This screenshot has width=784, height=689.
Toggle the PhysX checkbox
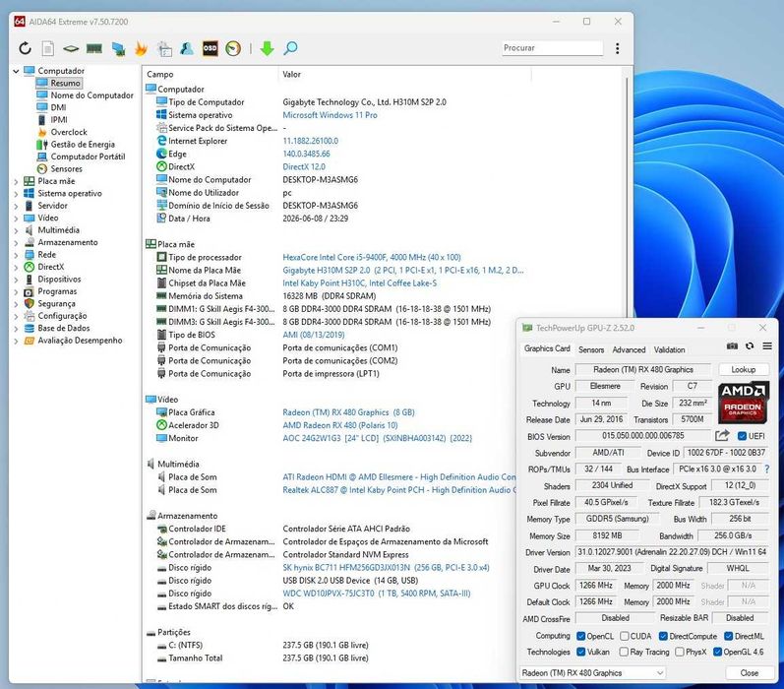[680, 652]
